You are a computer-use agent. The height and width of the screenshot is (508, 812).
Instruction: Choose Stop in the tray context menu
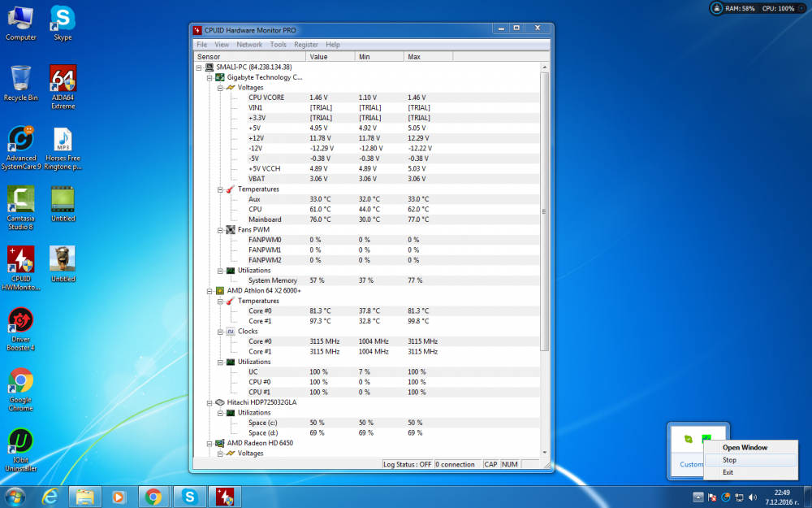pyautogui.click(x=750, y=460)
